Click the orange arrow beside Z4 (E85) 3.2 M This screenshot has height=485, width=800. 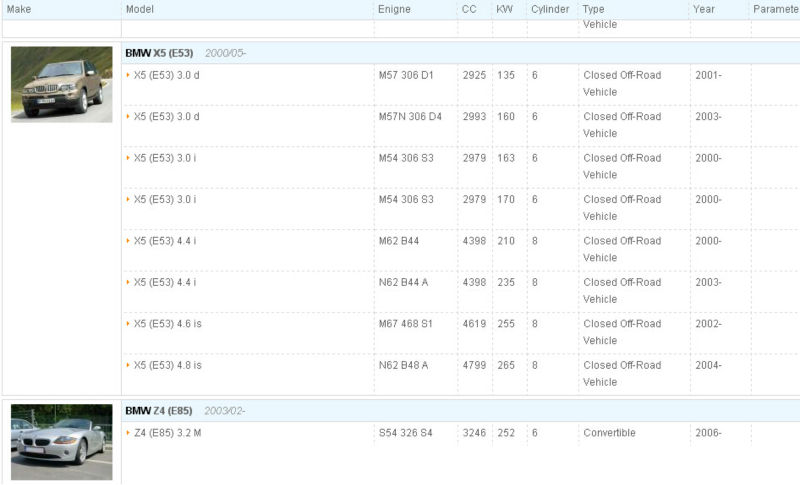coord(128,432)
